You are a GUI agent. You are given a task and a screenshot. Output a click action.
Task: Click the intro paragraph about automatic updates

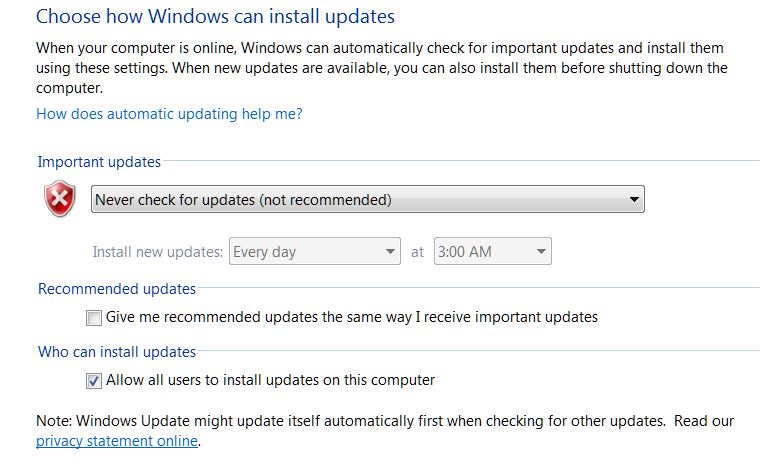380,68
